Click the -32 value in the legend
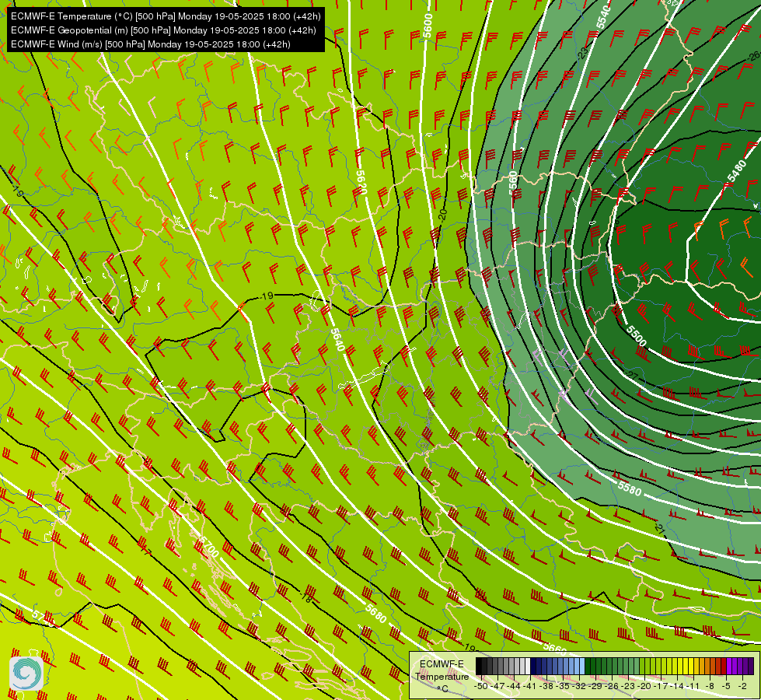The height and width of the screenshot is (700, 761). click(x=580, y=686)
